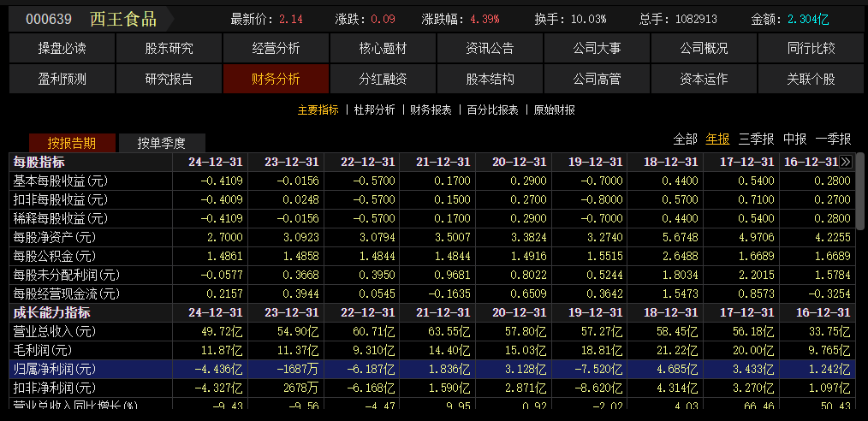Image resolution: width=868 pixels, height=421 pixels.
Task: Open 原始财报 sub-link
Action: point(554,110)
